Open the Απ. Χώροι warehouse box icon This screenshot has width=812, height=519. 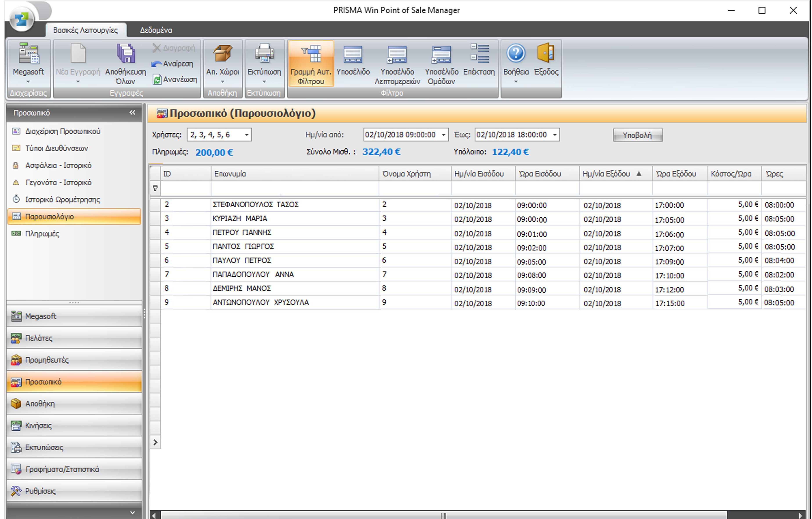(x=222, y=54)
